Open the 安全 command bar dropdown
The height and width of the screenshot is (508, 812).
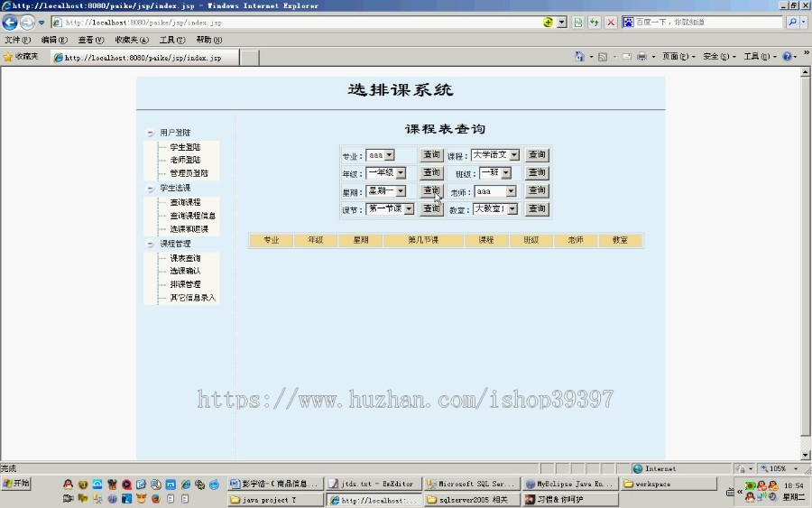tap(719, 57)
